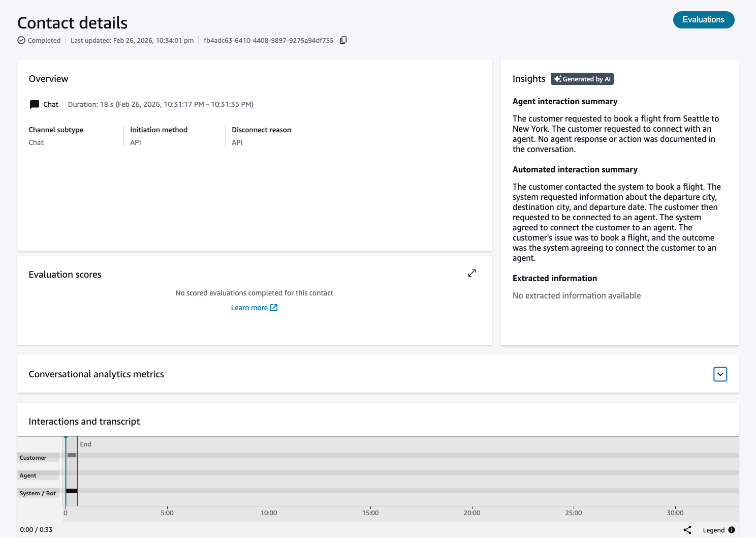Expand the Evaluation scores panel
Screen dimensions: 756x538
472,273
